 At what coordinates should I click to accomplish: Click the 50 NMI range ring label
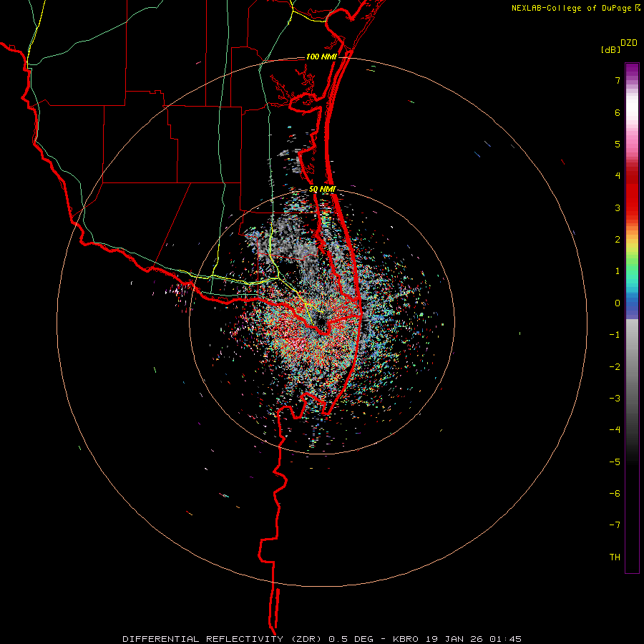pyautogui.click(x=323, y=190)
